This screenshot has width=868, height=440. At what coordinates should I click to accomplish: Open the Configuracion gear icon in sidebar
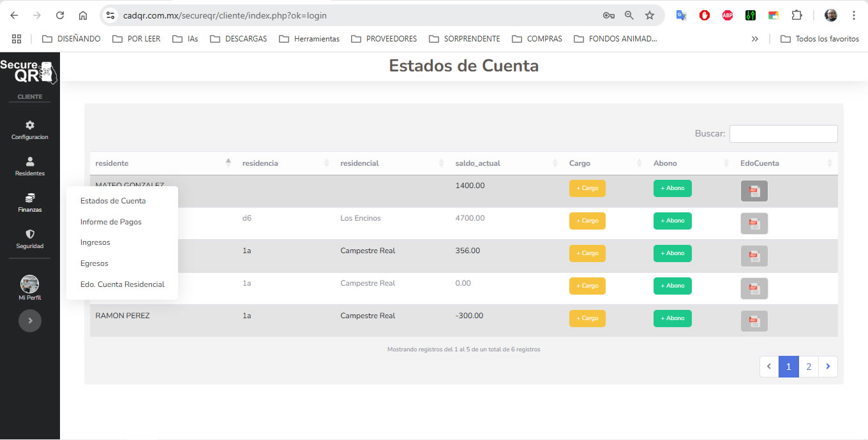30,125
